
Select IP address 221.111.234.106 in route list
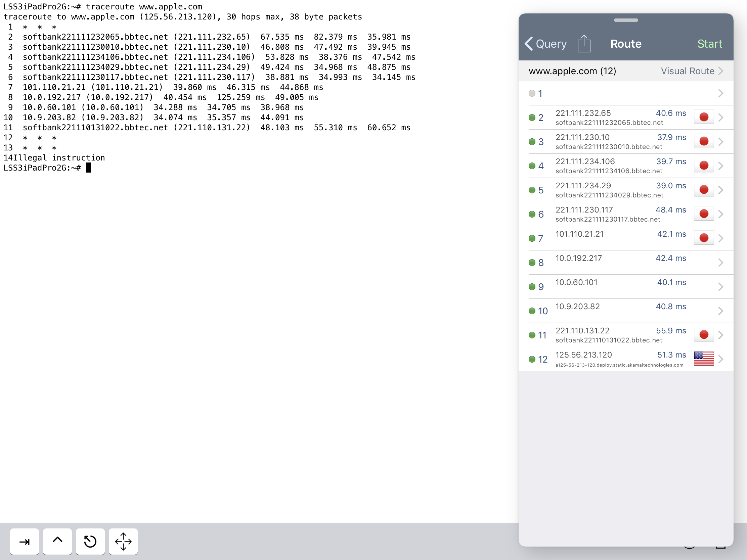(x=585, y=161)
